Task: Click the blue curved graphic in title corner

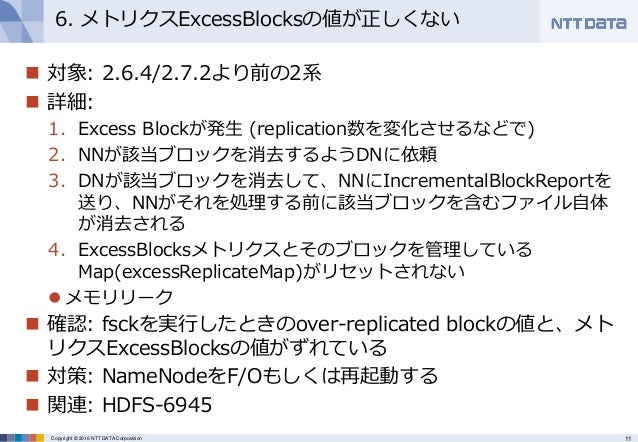Action: point(22,21)
